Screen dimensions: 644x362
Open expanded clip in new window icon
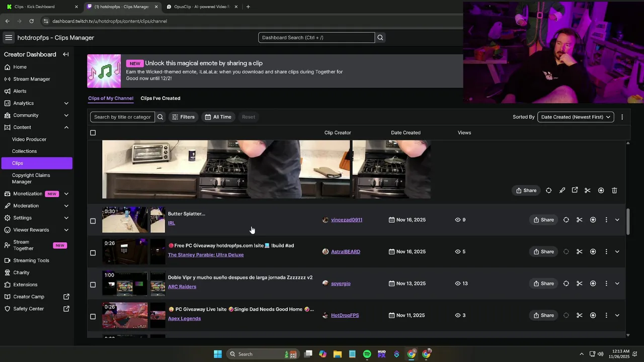point(575,190)
